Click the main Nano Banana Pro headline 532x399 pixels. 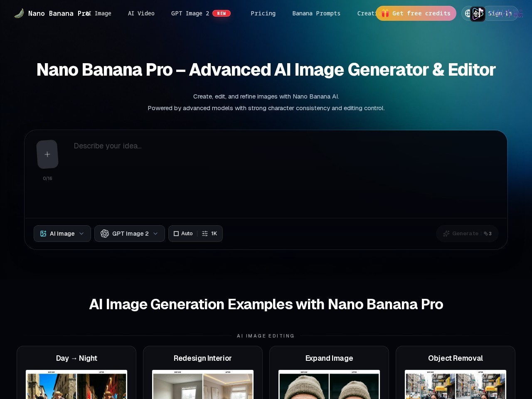(x=266, y=70)
